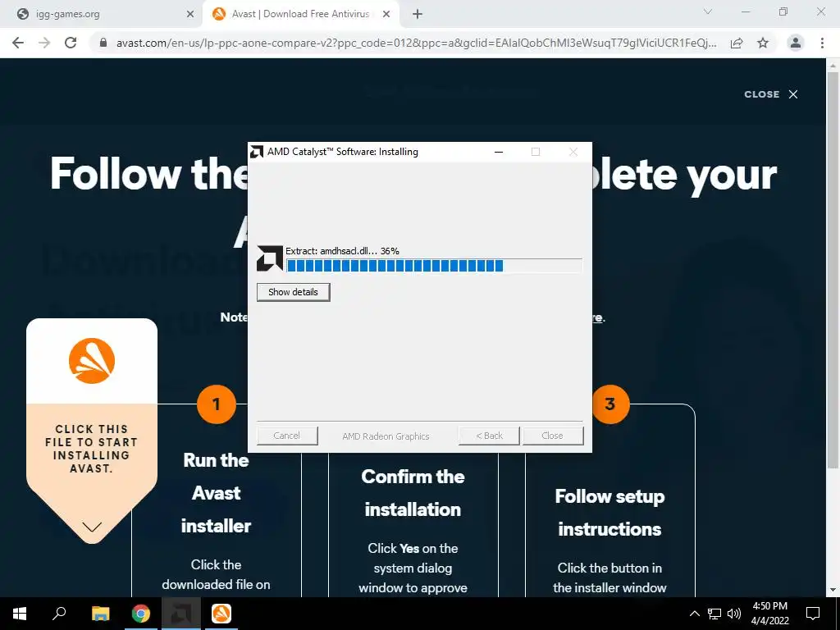840x630 pixels.
Task: Click 'CLICK THIS FILE TO START INSTALLING AVAST' text
Action: [x=92, y=449]
